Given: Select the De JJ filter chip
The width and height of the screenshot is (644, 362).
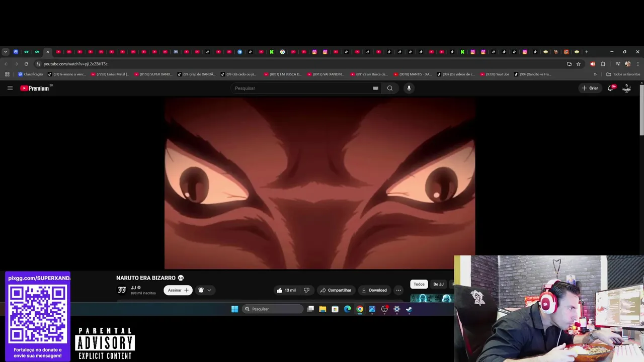Looking at the screenshot, I should click(438, 284).
